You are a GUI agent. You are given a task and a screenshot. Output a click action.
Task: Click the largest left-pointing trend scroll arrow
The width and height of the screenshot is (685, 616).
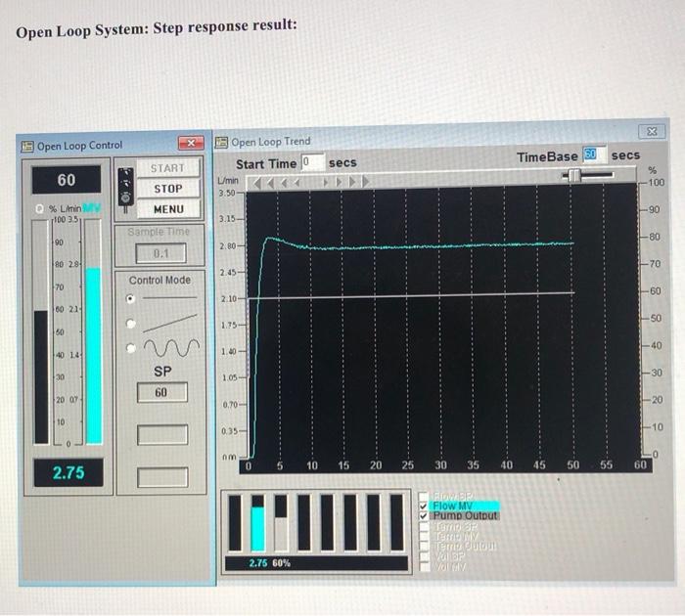257,183
